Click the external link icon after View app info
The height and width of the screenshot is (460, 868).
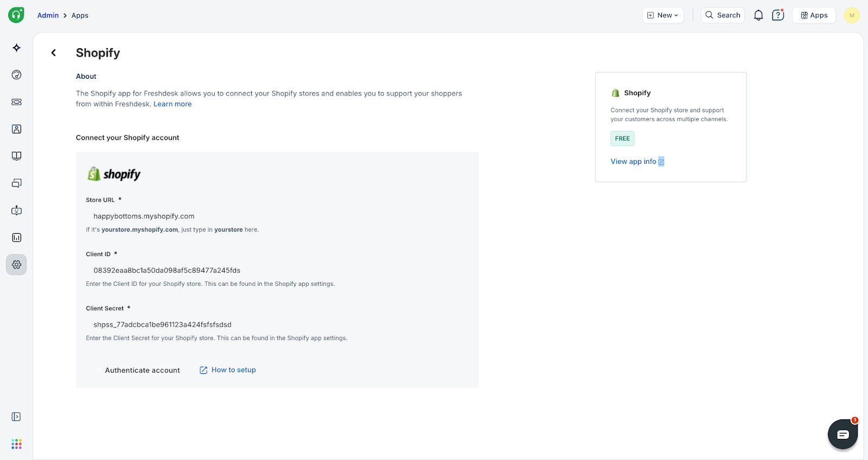coord(661,162)
